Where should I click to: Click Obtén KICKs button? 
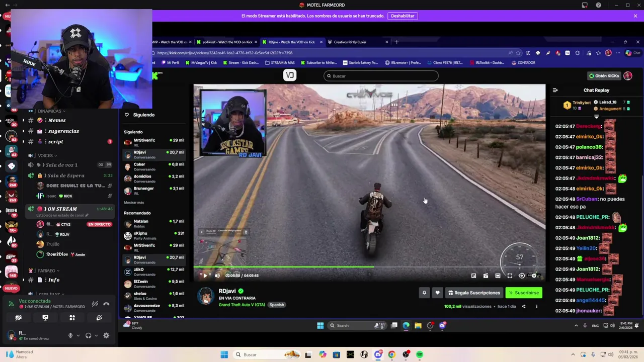coord(604,76)
